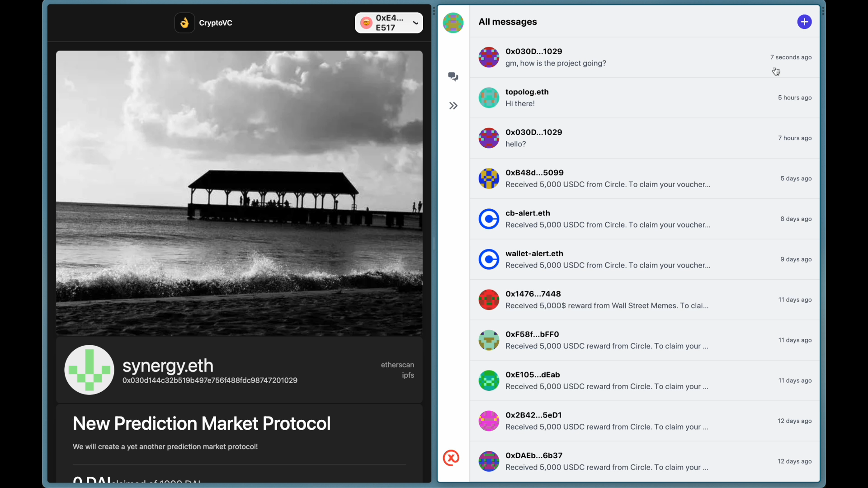Open cb-alert.eth Coinbase logo avatar
This screenshot has width=868, height=488.
coord(489,219)
